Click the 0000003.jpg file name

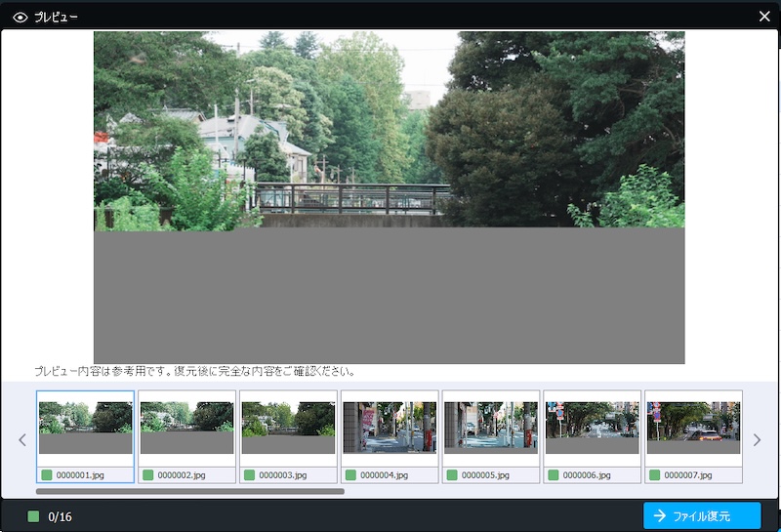tap(283, 475)
